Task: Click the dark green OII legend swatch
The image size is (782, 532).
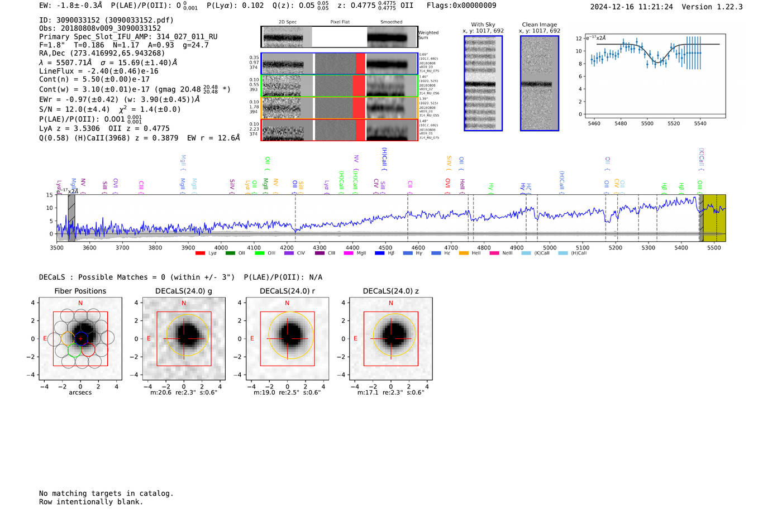Action: pyautogui.click(x=230, y=253)
